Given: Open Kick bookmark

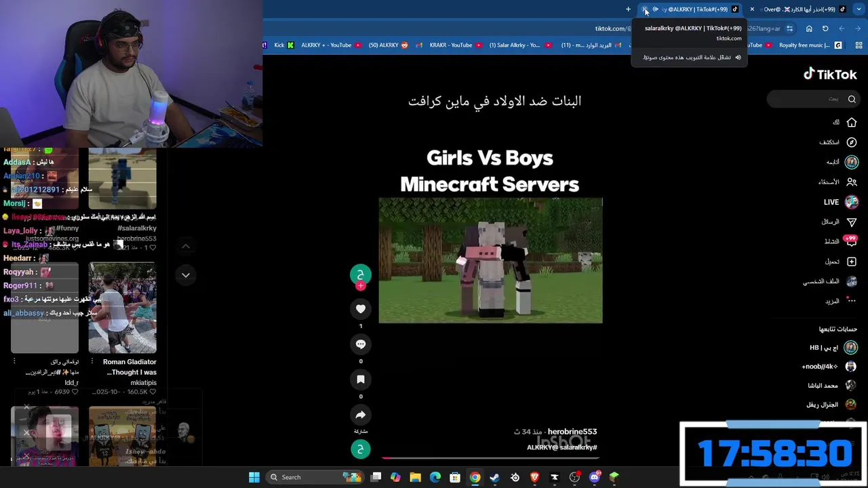Looking at the screenshot, I should pos(284,45).
